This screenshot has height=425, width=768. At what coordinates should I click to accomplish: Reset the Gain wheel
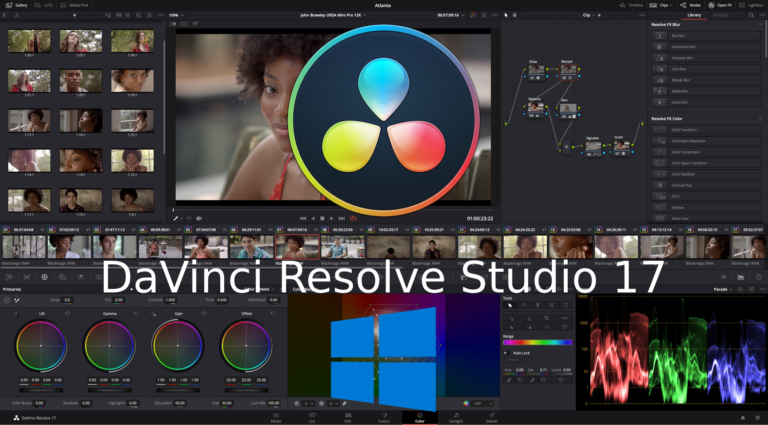point(204,313)
